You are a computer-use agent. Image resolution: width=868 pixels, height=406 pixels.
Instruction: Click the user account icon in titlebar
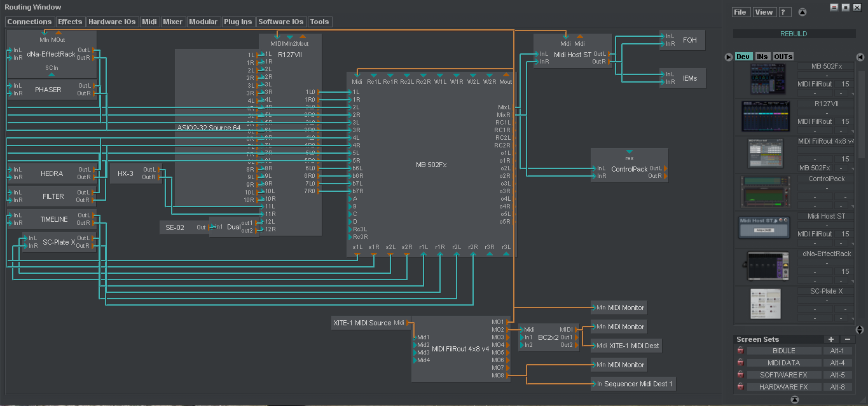803,11
